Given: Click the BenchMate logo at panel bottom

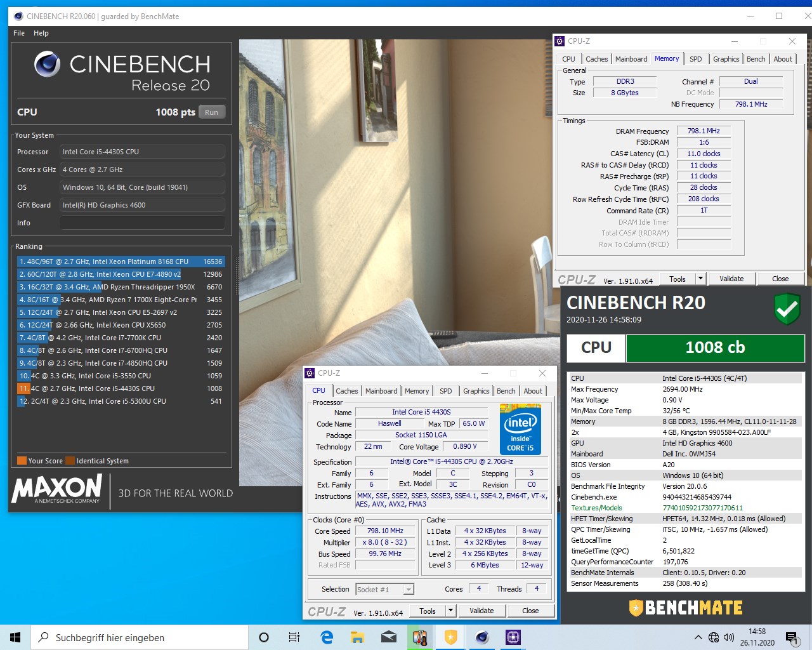Looking at the screenshot, I should [x=685, y=608].
